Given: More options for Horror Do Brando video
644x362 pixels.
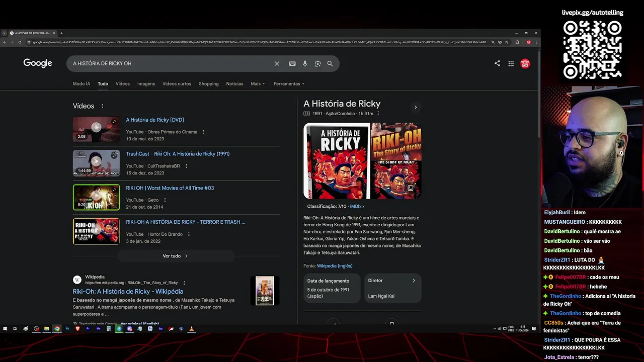Looking at the screenshot, I should pyautogui.click(x=189, y=234).
